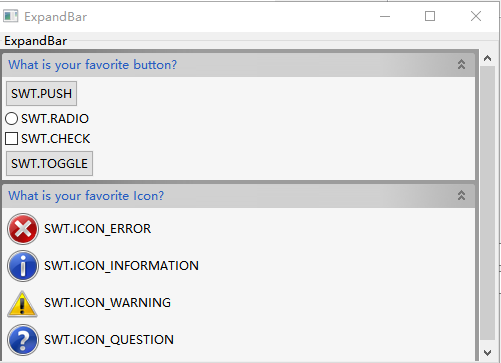Screen dimensions: 501x363
Task: Click the red error icon
Action: point(23,229)
